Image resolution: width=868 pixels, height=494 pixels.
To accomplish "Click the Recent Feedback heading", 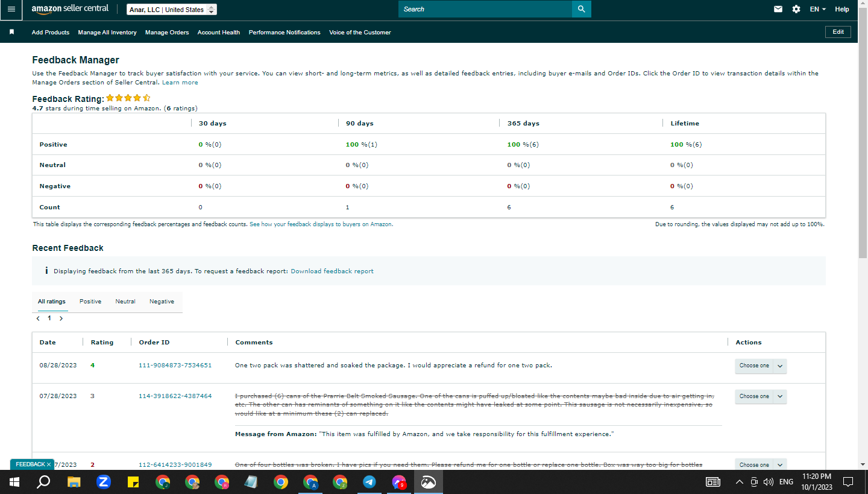I will 68,248.
